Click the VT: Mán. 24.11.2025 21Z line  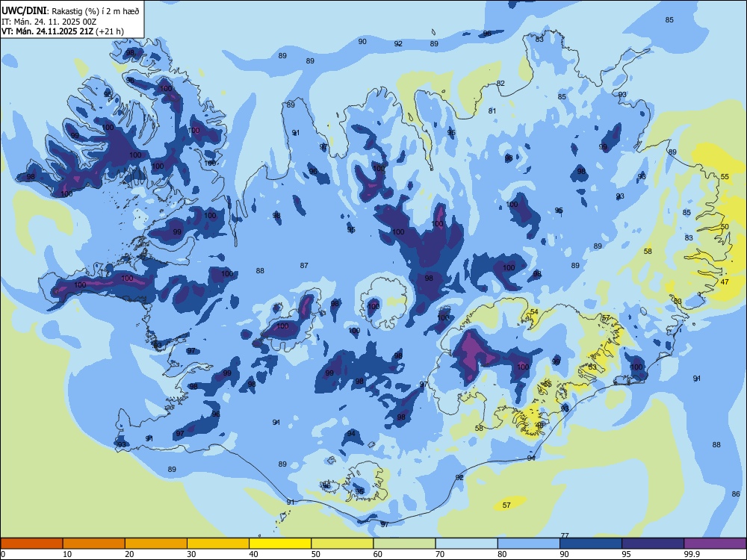(x=63, y=31)
